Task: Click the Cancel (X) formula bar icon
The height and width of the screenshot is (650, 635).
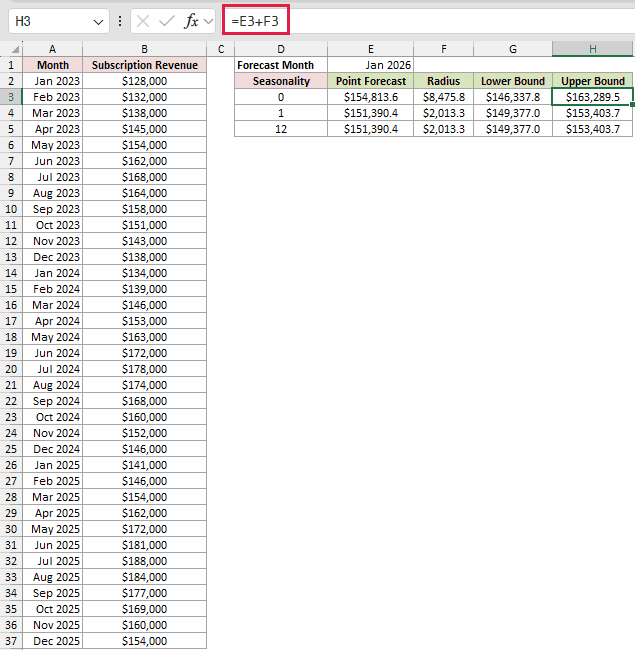Action: coord(143,21)
